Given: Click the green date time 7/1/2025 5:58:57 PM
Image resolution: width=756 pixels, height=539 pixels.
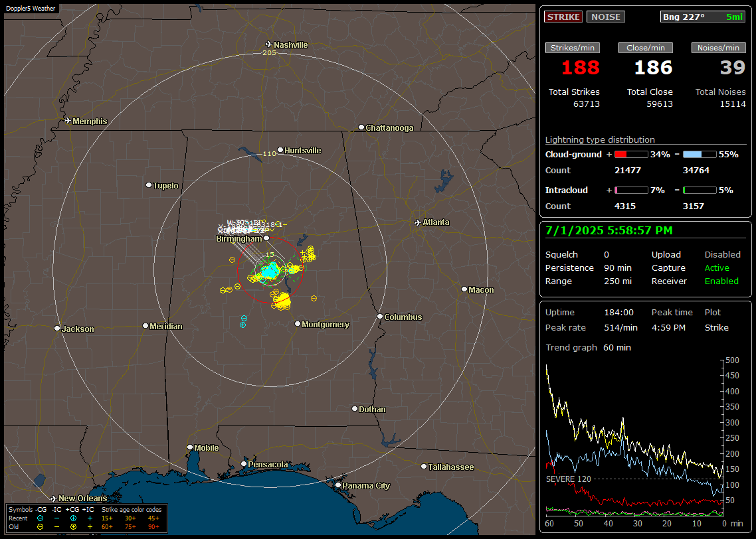Looking at the screenshot, I should pyautogui.click(x=609, y=230).
